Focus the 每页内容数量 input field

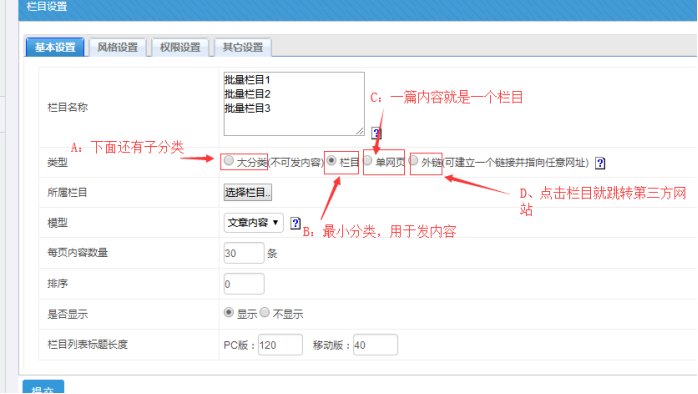(x=244, y=253)
